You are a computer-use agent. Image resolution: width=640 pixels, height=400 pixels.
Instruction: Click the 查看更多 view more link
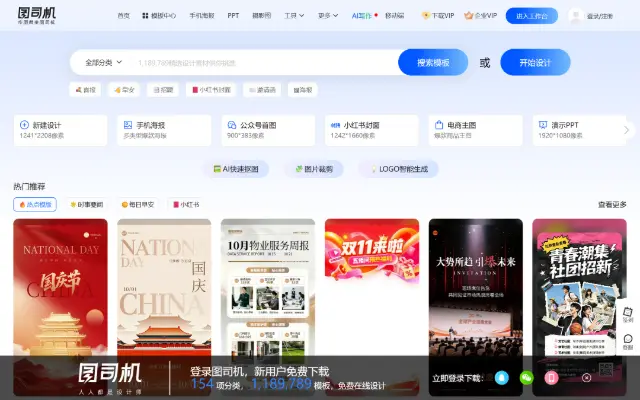pyautogui.click(x=612, y=204)
